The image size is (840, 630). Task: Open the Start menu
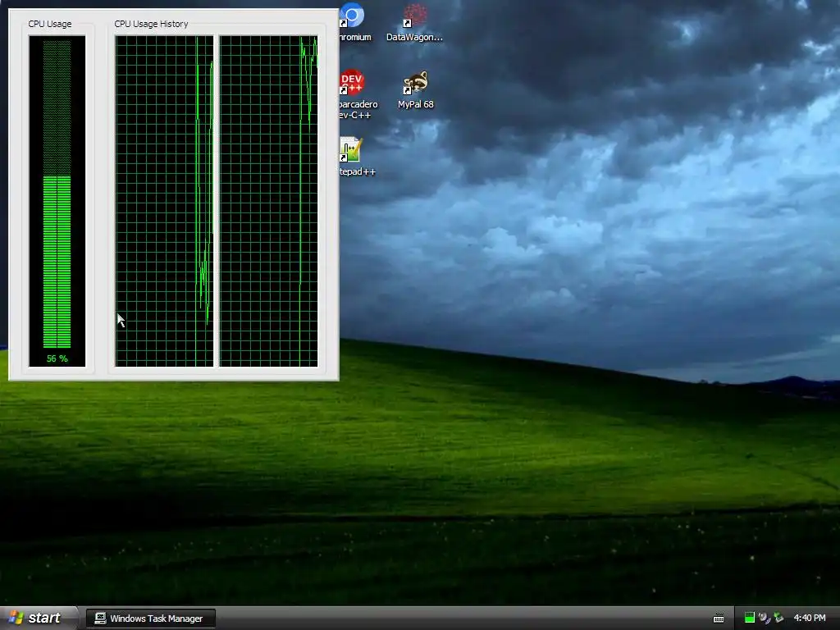(x=39, y=618)
